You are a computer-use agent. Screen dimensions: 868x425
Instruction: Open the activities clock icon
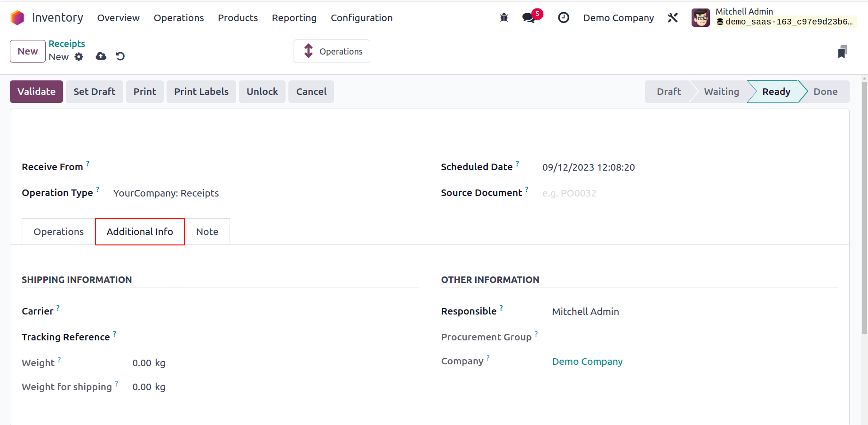(x=563, y=18)
